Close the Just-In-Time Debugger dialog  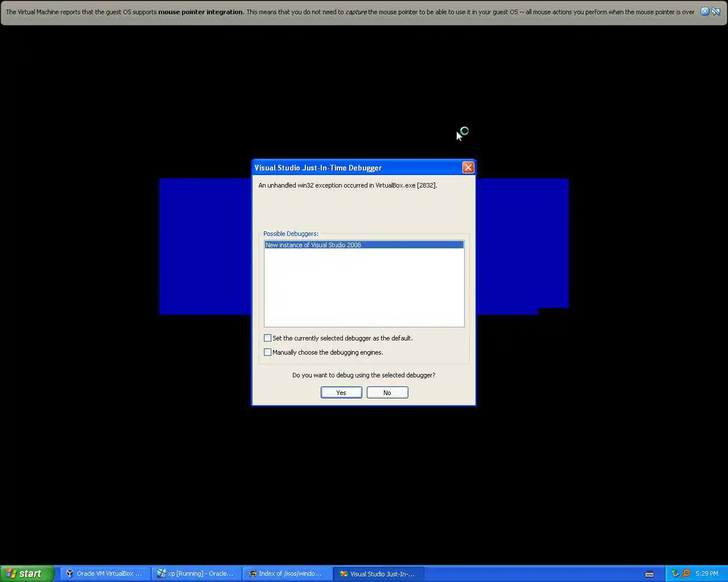pos(468,167)
